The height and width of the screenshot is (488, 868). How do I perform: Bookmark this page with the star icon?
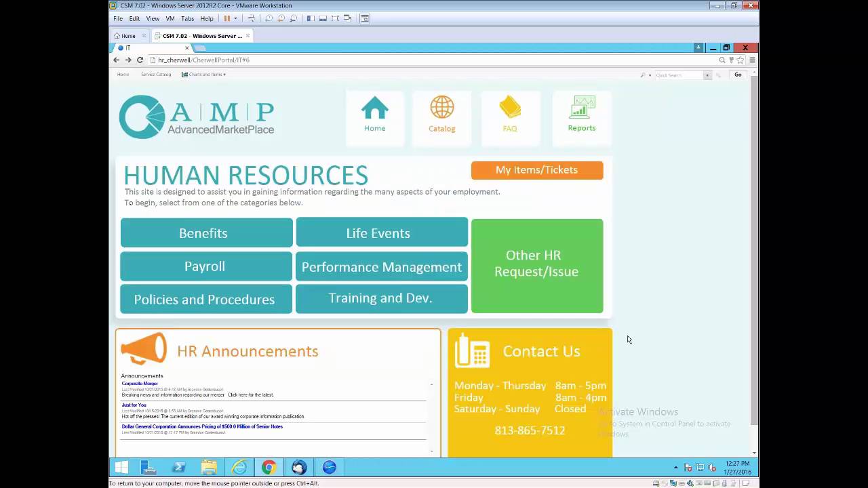[740, 60]
